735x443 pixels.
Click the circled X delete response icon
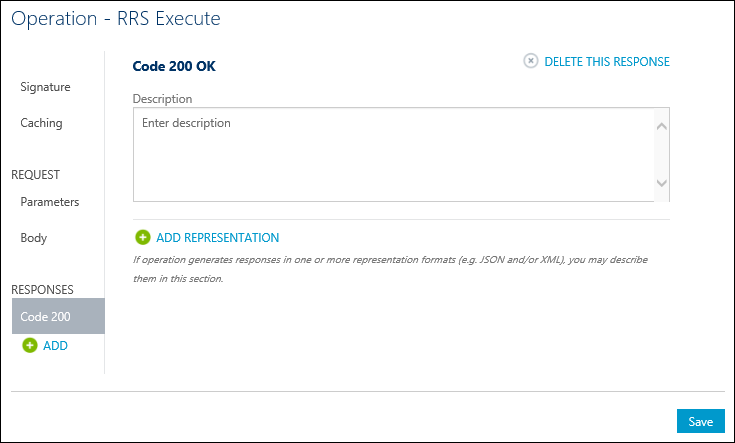531,61
